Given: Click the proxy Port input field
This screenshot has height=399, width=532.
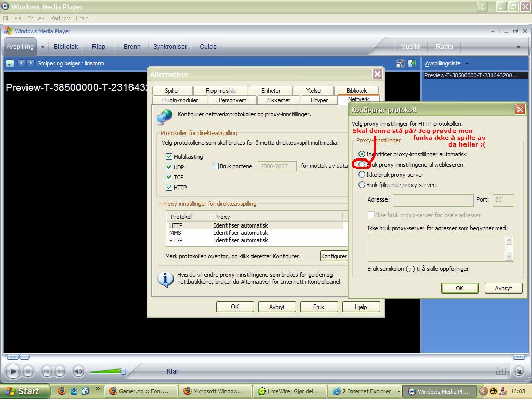Looking at the screenshot, I should pyautogui.click(x=503, y=200).
